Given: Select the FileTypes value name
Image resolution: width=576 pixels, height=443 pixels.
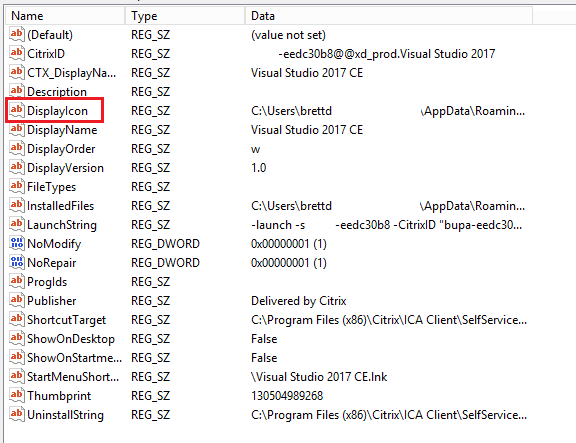Looking at the screenshot, I should coord(51,187).
